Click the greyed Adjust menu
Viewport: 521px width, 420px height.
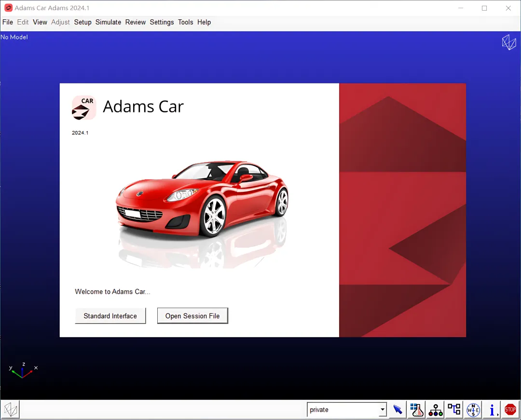click(60, 22)
